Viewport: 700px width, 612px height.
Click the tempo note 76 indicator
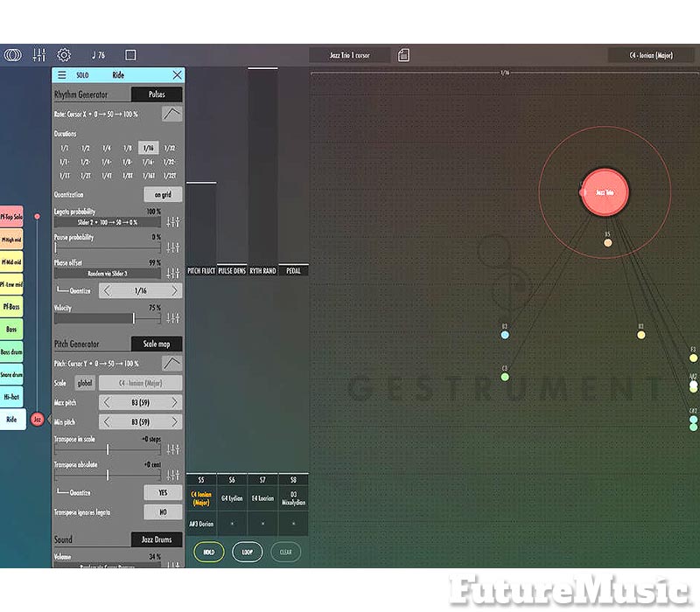point(98,55)
